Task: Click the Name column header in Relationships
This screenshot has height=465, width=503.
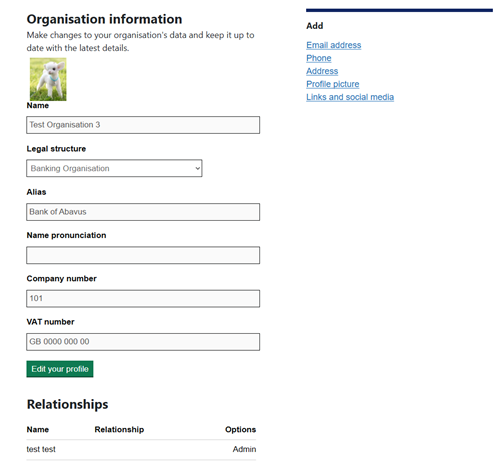Action: pos(38,430)
